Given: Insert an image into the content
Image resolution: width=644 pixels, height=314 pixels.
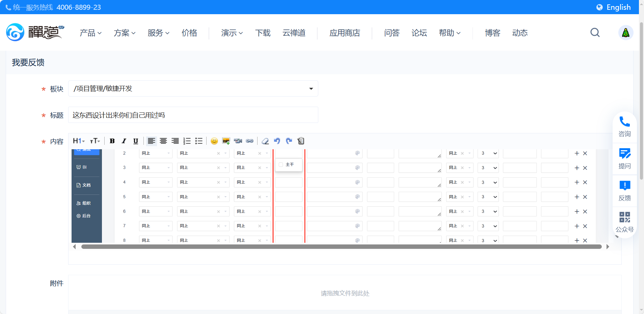Looking at the screenshot, I should tap(226, 141).
